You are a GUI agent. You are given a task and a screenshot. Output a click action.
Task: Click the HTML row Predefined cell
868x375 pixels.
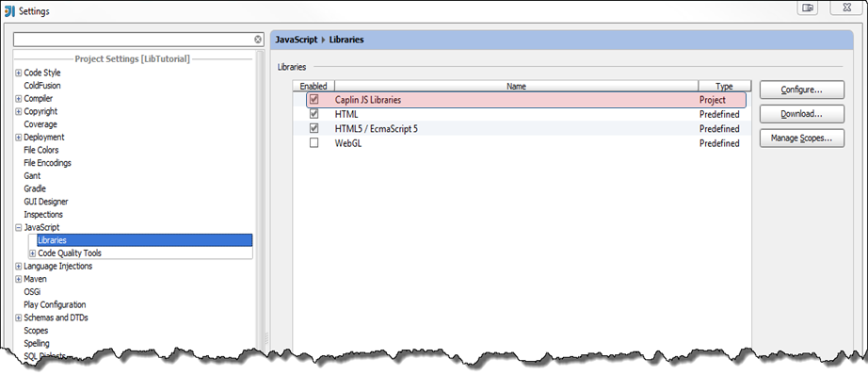tap(719, 115)
